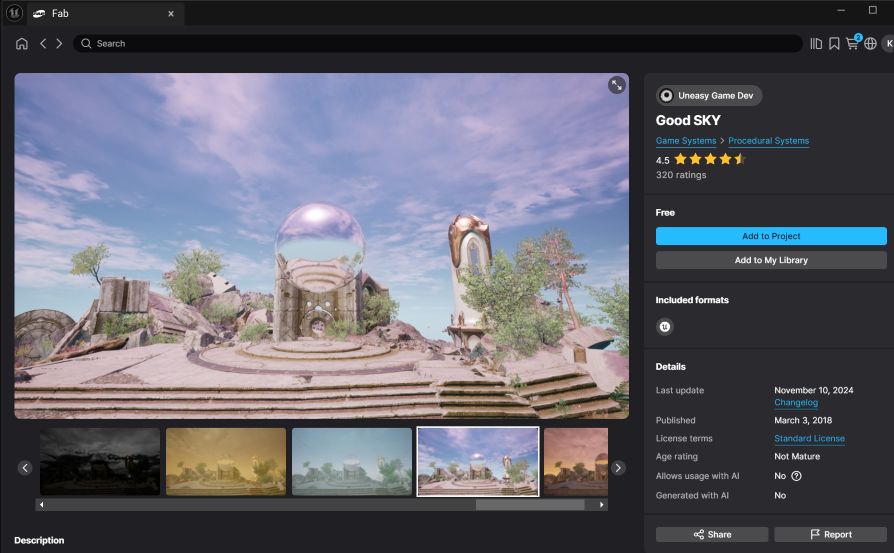Show previous thumbnails with left carousel arrow
The image size is (894, 553).
pyautogui.click(x=25, y=468)
